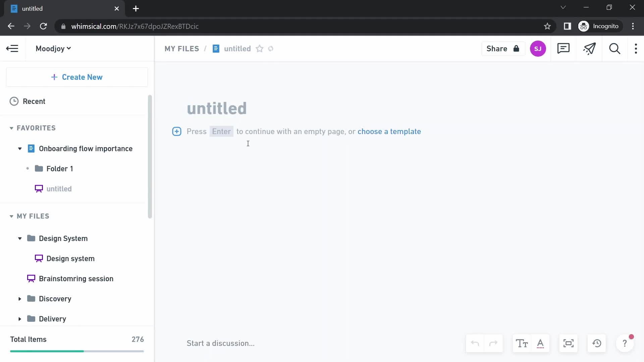Open the Chrome menu dots

pos(633,26)
